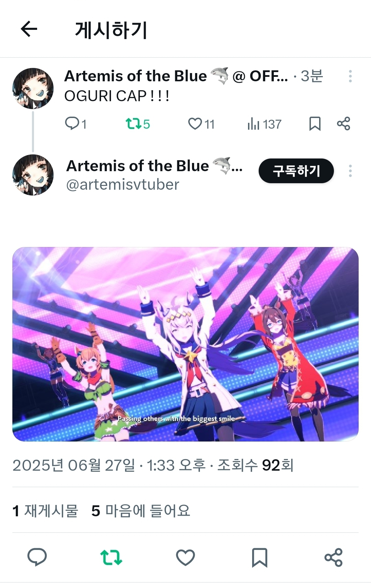
Task: Open more options for the parent post
Action: click(x=350, y=76)
